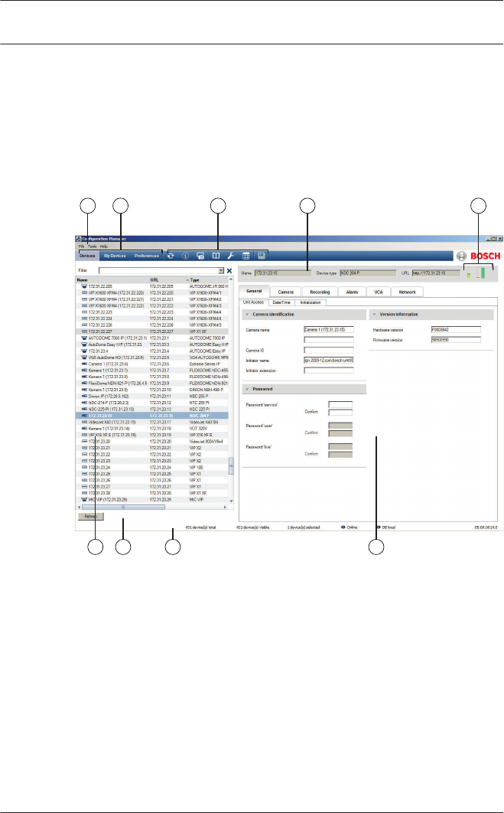This screenshot has width=504, height=813.
Task: Click the wrench tool toolbar icon
Action: (x=231, y=256)
